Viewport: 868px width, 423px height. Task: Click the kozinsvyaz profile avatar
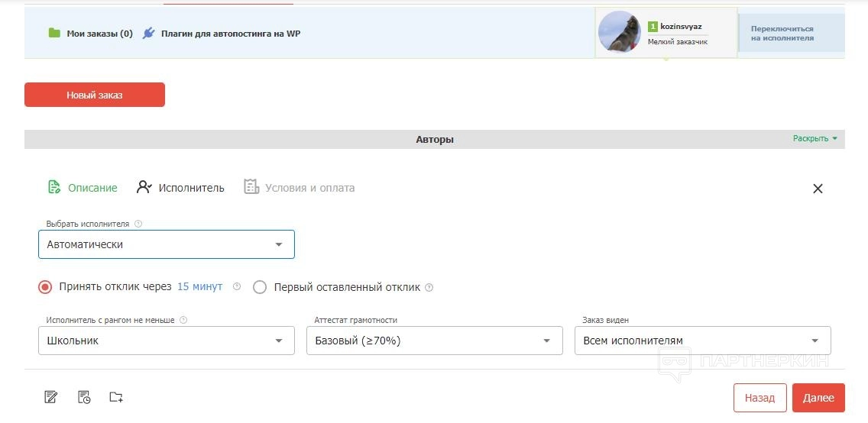click(619, 32)
